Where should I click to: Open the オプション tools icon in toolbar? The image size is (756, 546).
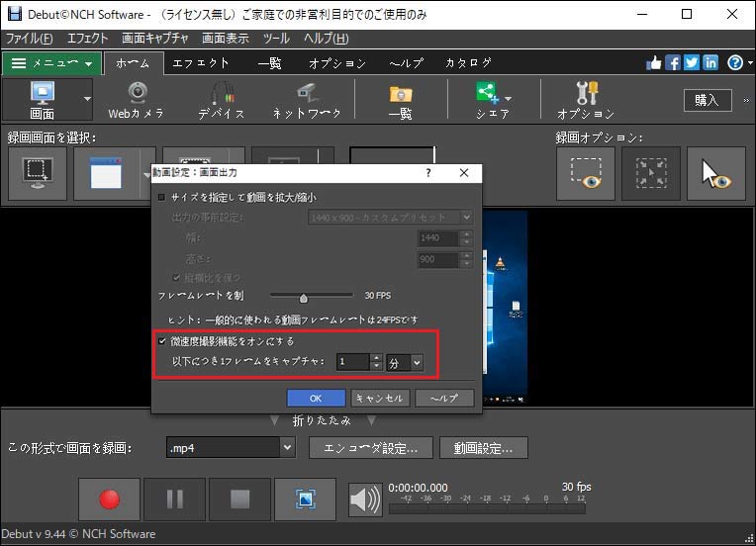(x=586, y=100)
